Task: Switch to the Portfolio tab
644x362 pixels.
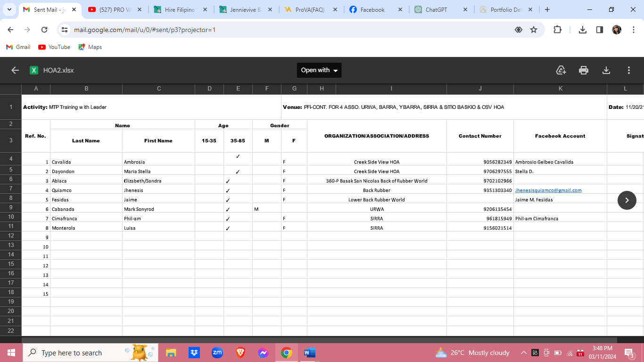Action: pos(506,9)
